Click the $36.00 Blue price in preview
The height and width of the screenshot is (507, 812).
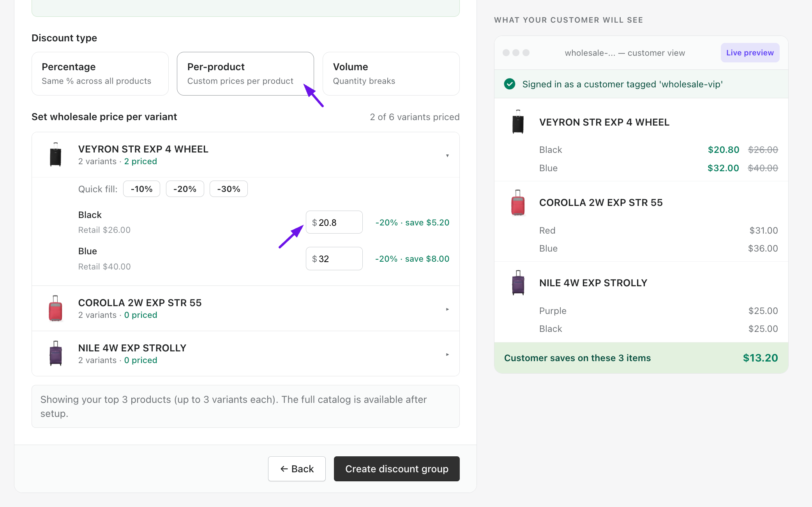[x=763, y=248]
